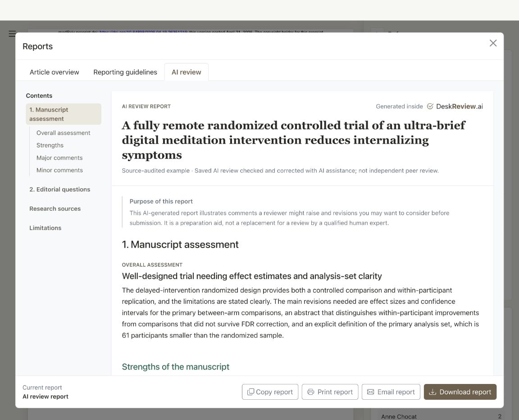Go to Overall assessment in Contents
This screenshot has width=519, height=420.
coord(63,133)
